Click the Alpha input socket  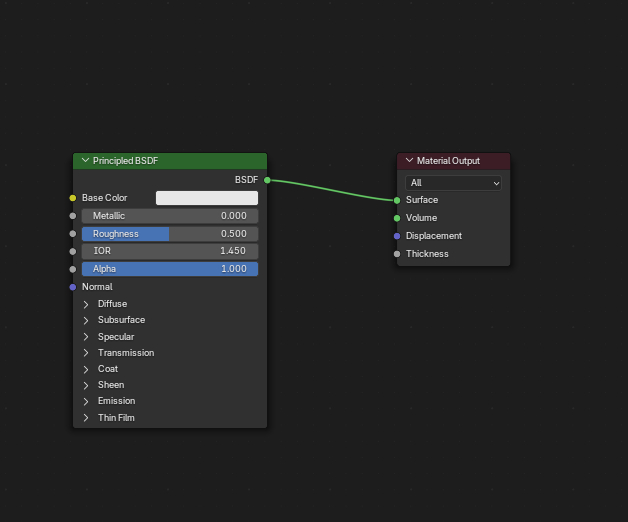[x=72, y=269]
